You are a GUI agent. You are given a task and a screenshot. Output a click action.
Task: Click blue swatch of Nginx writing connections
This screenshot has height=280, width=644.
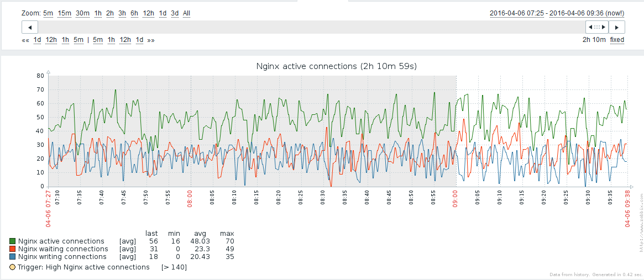click(x=12, y=257)
